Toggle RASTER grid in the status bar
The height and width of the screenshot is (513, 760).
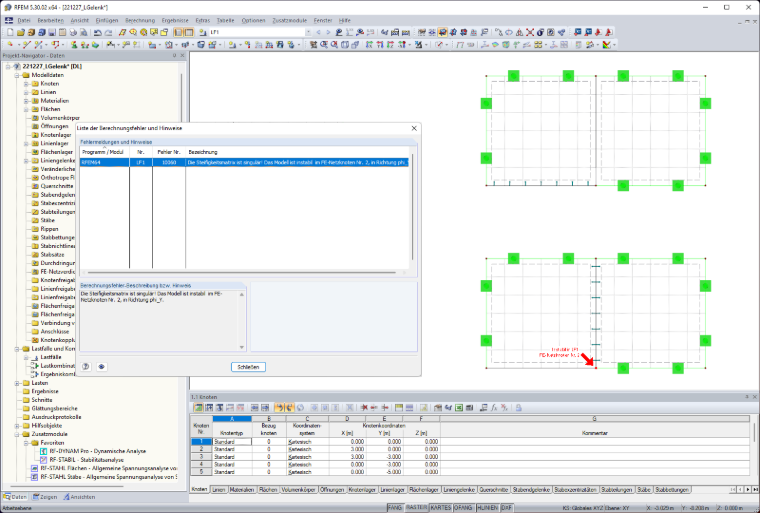point(416,507)
